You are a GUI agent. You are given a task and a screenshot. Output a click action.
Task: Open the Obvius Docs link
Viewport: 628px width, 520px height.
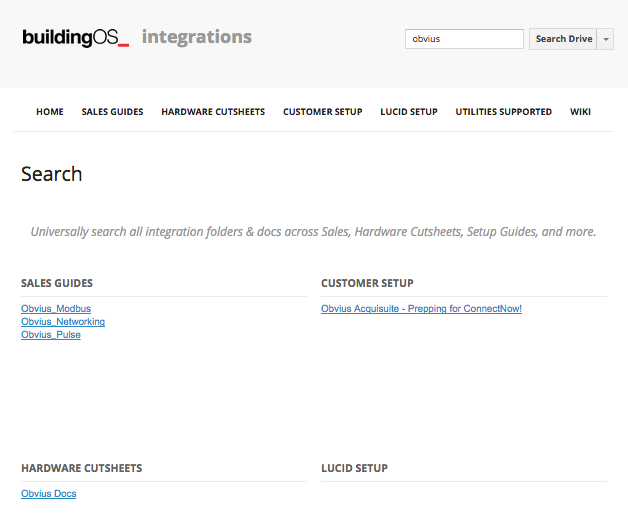pyautogui.click(x=49, y=494)
